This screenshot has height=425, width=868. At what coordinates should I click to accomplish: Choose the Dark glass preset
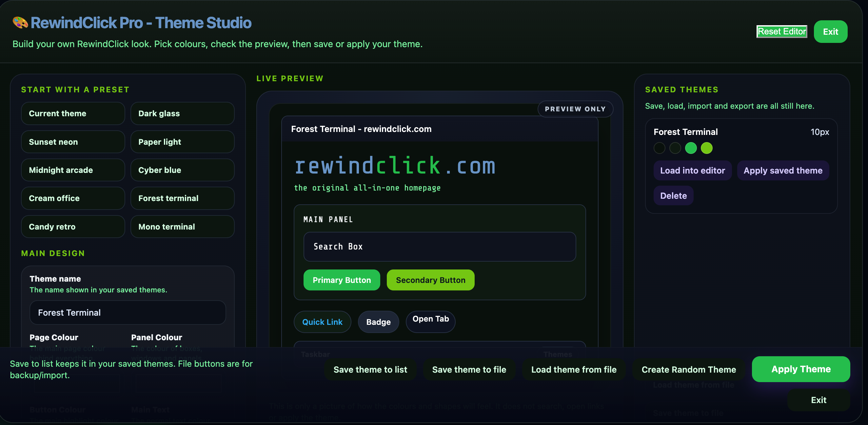pyautogui.click(x=182, y=113)
